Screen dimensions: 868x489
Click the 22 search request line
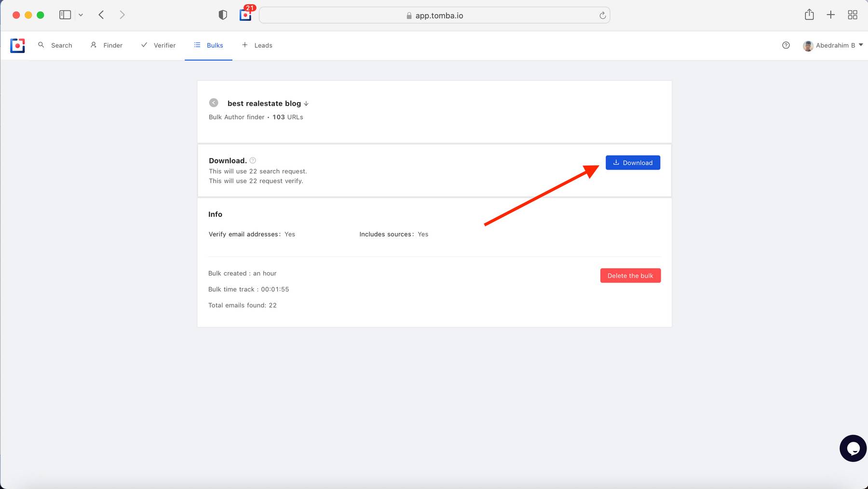[258, 172]
